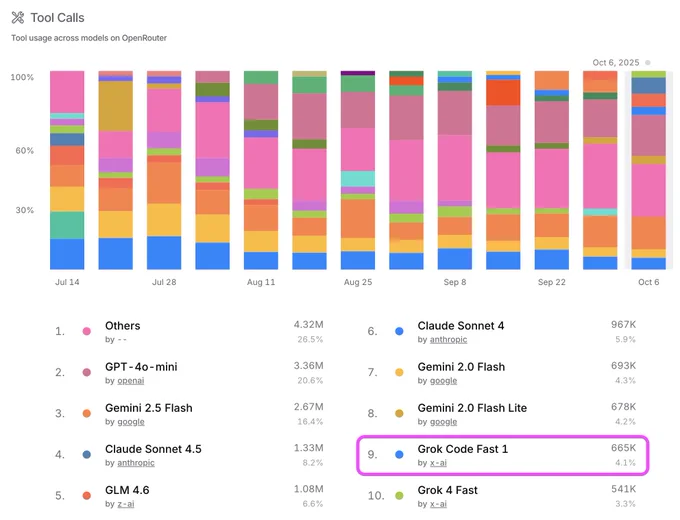Click the 4.32M value for Others
Image resolution: width=680 pixels, height=520 pixels.
(308, 324)
